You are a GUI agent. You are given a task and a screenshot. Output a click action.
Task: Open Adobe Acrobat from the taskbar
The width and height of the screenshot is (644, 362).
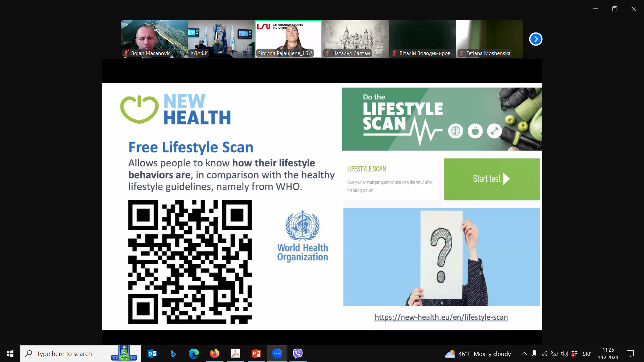tap(235, 354)
